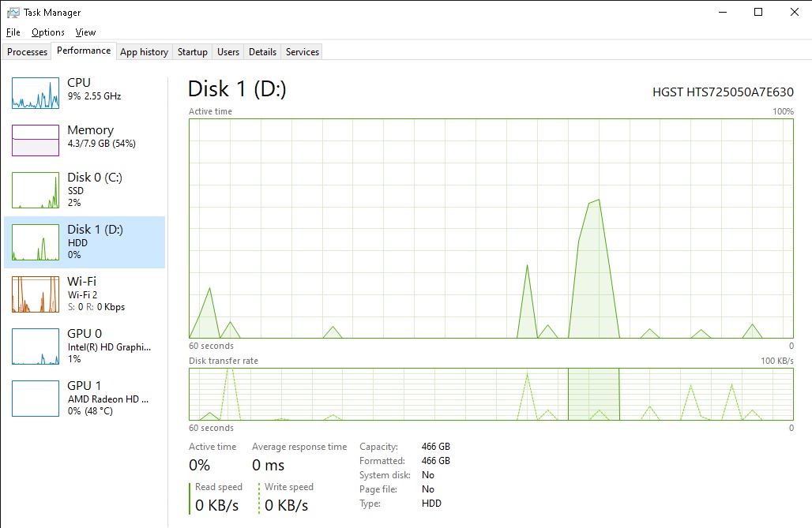
Task: Open the File menu
Action: coord(13,32)
